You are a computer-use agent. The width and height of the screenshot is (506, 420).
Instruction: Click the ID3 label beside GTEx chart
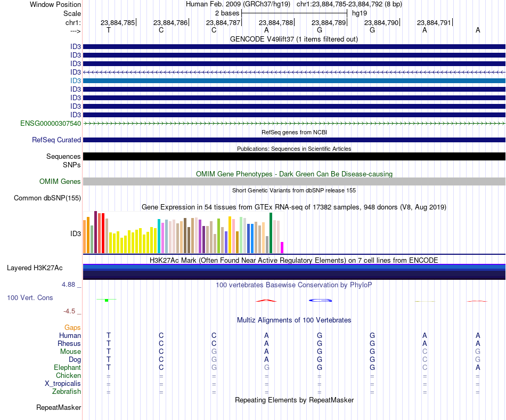76,233
